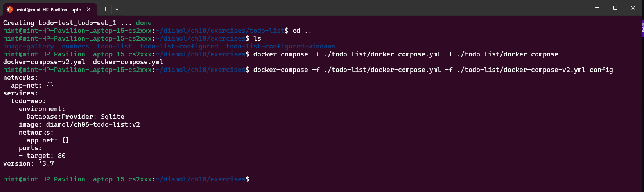
Task: Close the mint@mint-HP-Pavilion terminal tab
Action: click(x=89, y=9)
